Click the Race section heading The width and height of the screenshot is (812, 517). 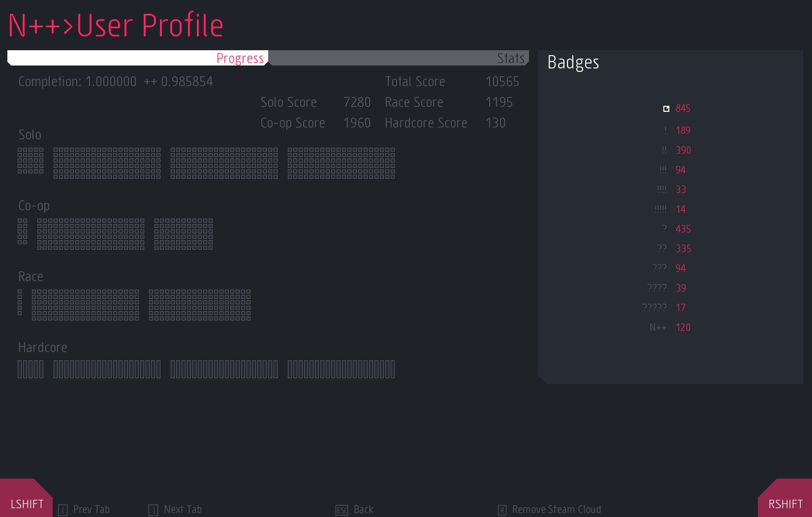31,276
